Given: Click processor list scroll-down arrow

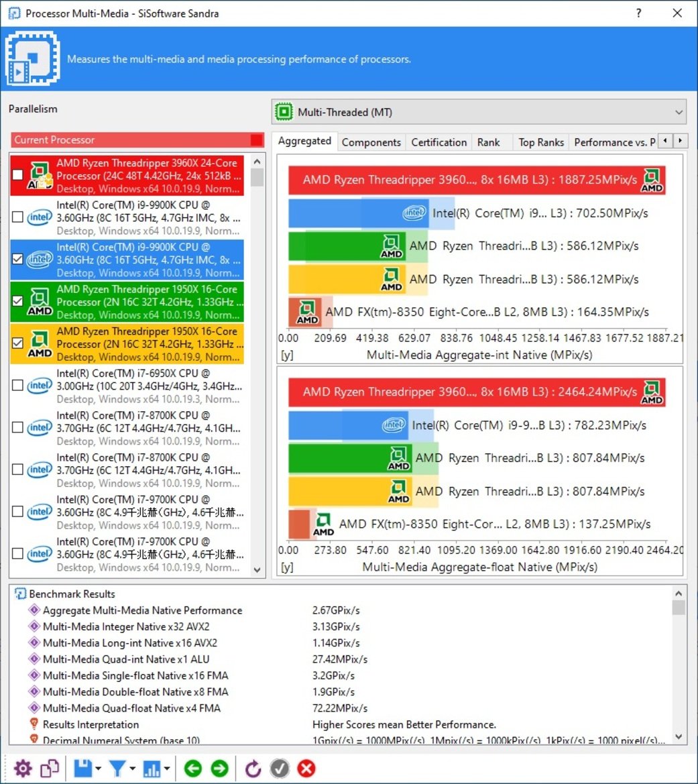Looking at the screenshot, I should [x=257, y=569].
